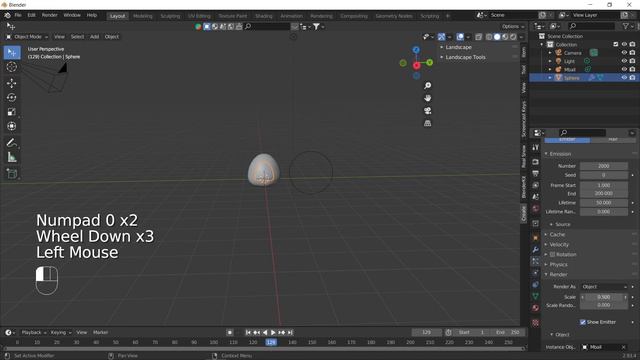Expand the Physics panel
The width and height of the screenshot is (640, 360).
point(558,264)
